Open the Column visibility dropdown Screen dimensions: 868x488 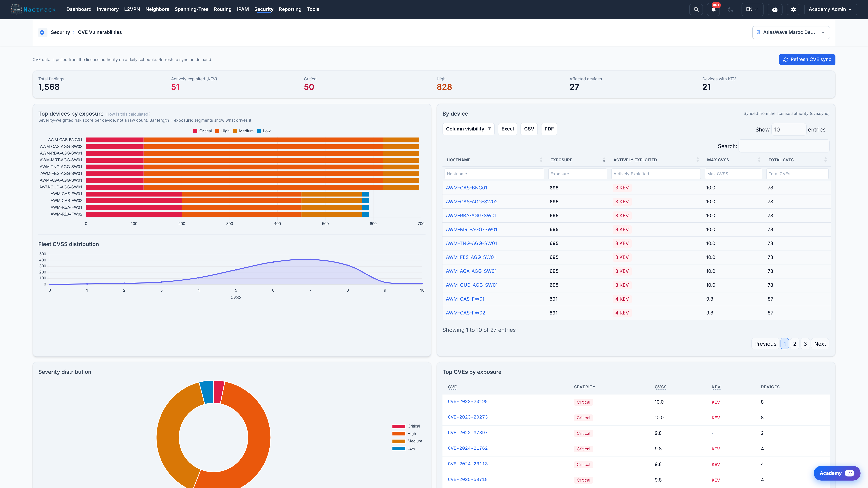click(468, 129)
